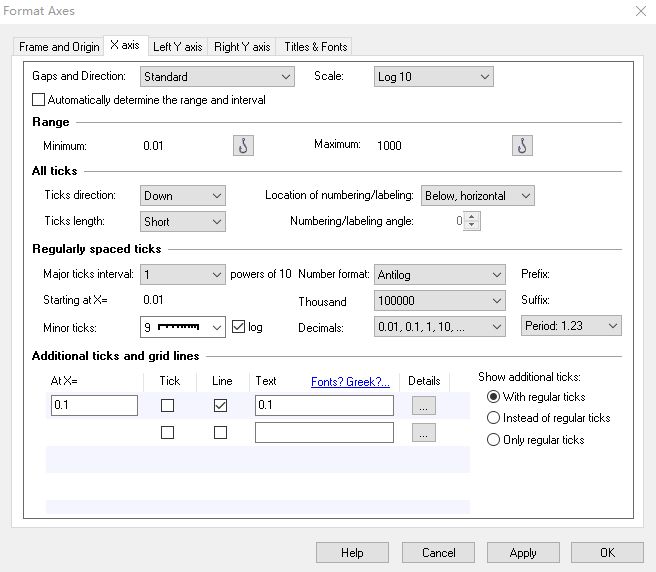Enable automatically determine range and interval
Viewport: 656px width, 572px height.
39,100
